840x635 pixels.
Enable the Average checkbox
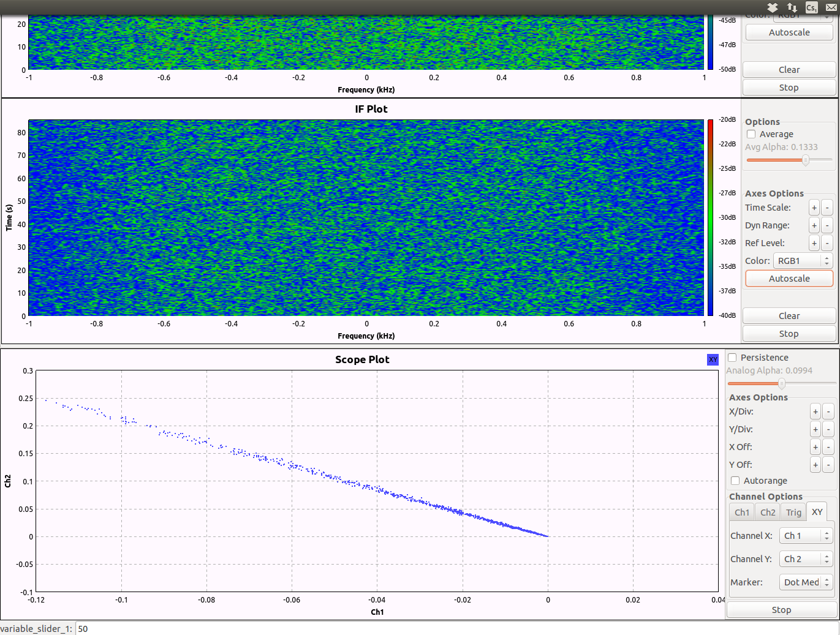click(x=751, y=134)
